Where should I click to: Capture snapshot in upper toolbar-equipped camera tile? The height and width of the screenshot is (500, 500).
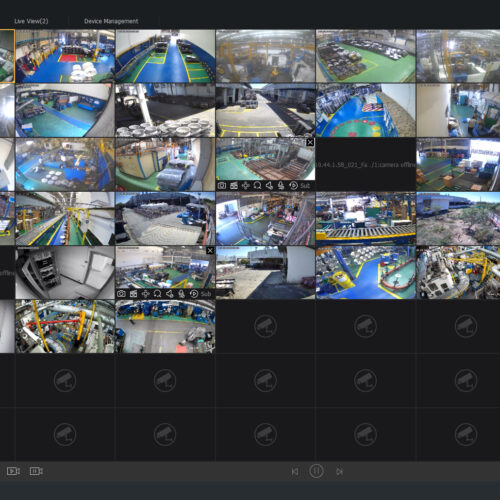(x=222, y=185)
